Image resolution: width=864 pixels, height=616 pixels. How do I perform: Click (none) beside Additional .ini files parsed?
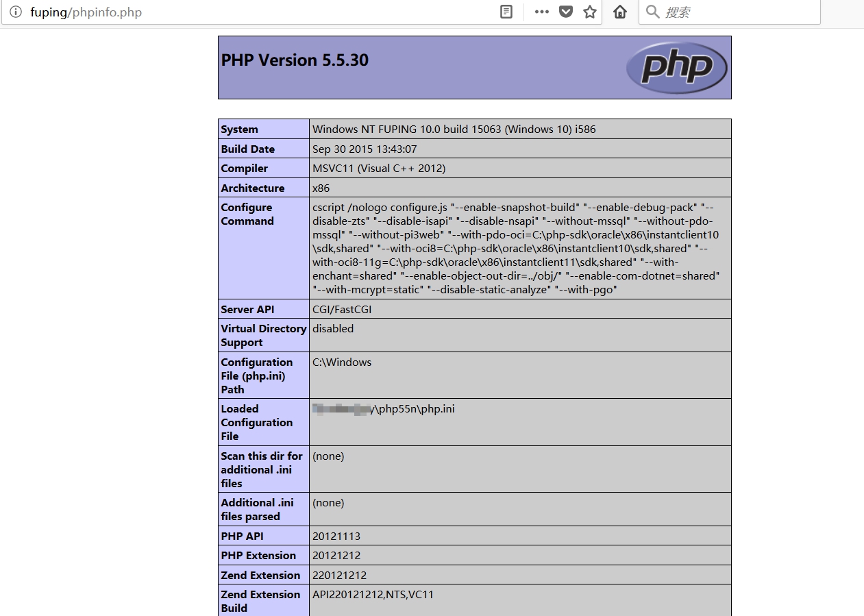pos(328,502)
